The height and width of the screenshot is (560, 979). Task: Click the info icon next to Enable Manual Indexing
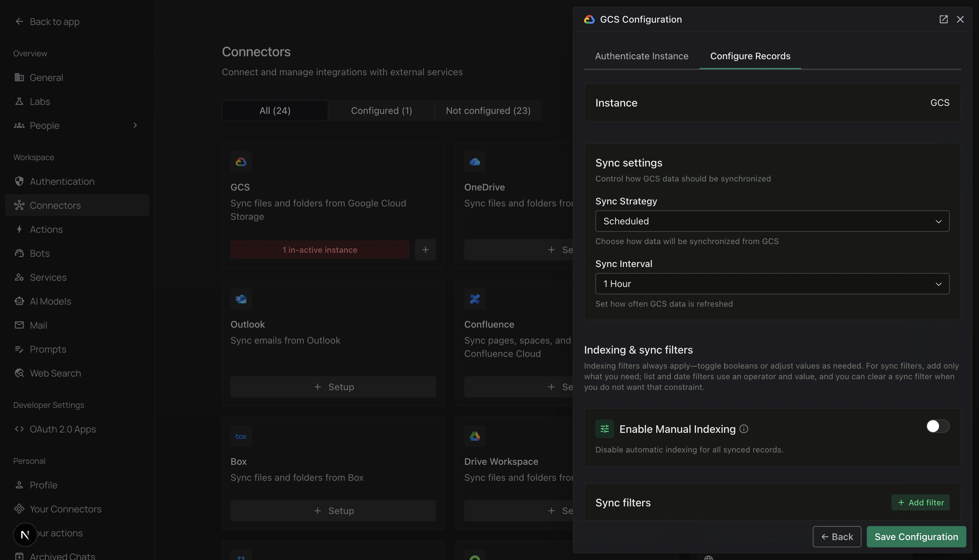point(744,429)
